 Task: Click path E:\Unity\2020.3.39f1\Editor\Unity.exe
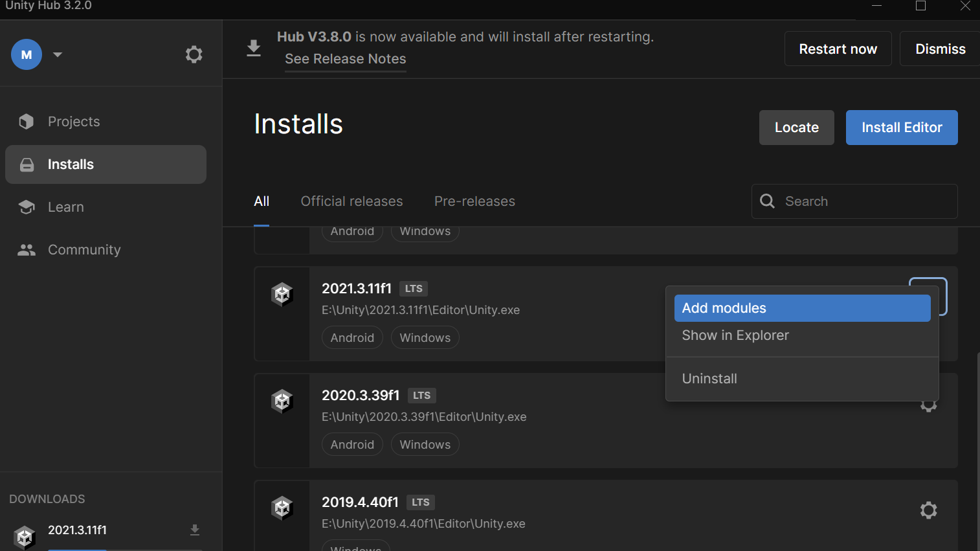(x=424, y=417)
